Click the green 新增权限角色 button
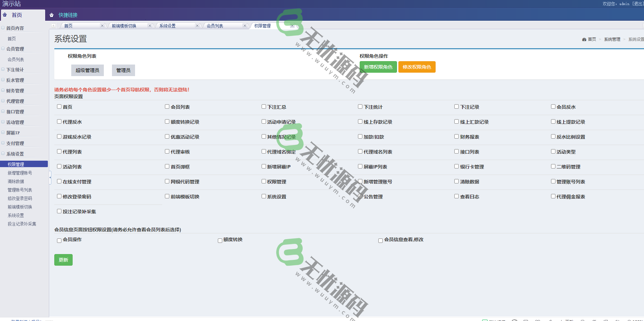 (378, 67)
